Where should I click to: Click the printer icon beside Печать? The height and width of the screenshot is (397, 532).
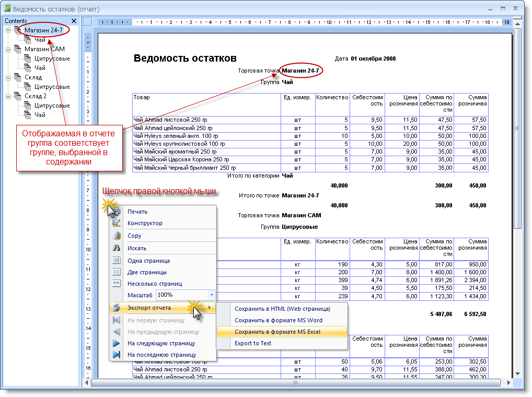tap(117, 212)
